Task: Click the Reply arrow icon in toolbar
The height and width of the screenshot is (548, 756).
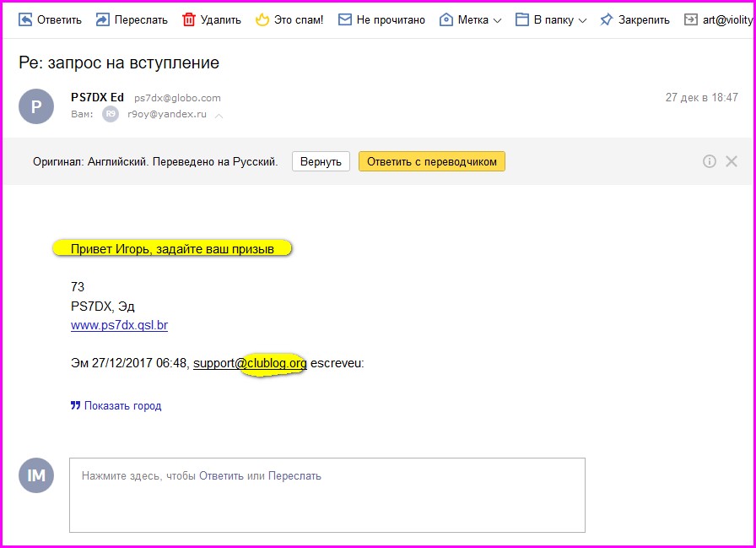Action: pyautogui.click(x=26, y=19)
